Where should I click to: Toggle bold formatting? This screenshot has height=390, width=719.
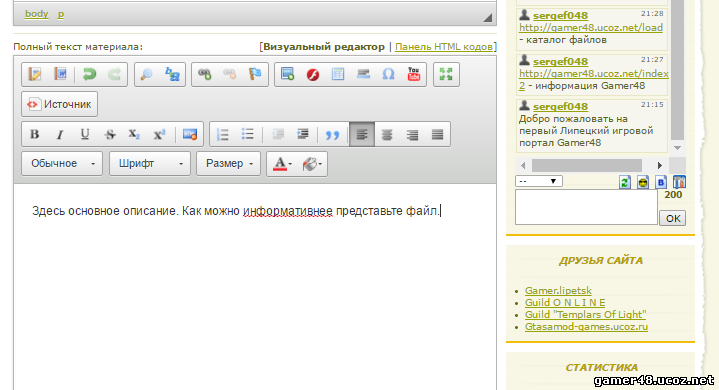click(x=34, y=134)
